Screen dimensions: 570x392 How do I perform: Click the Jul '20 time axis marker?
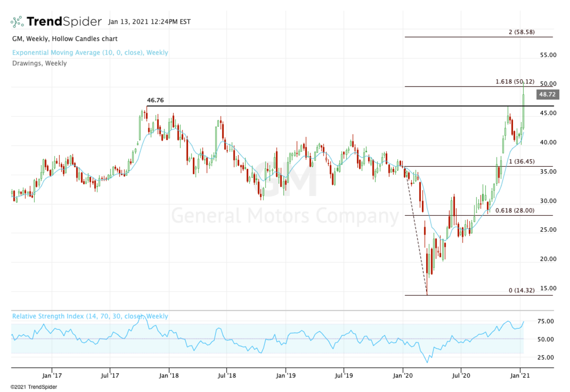coord(461,375)
